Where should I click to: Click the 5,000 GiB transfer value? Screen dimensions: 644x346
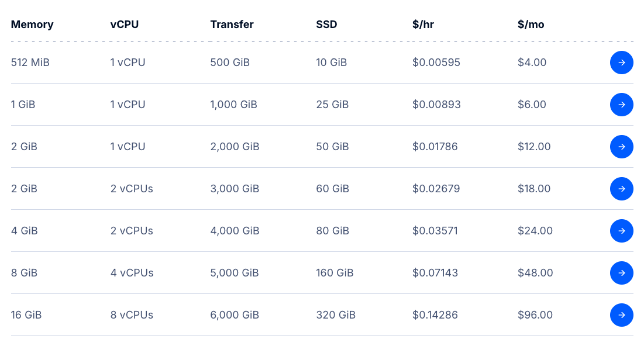(235, 273)
